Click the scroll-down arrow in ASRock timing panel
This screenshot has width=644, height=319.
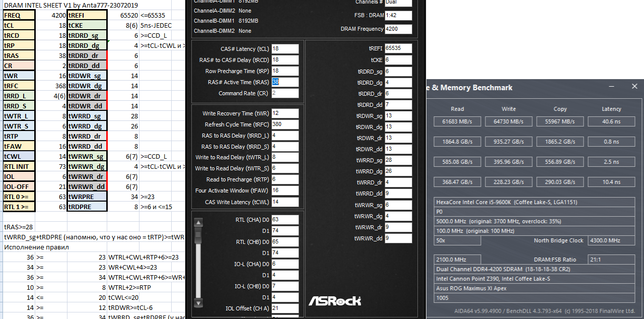click(x=198, y=302)
